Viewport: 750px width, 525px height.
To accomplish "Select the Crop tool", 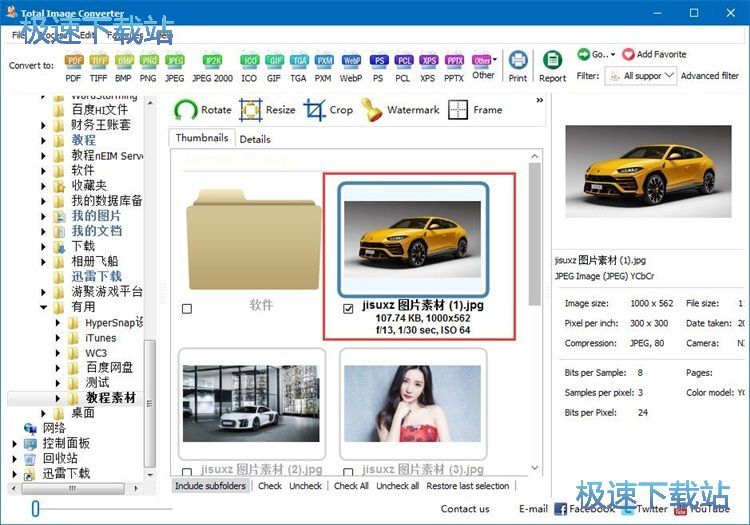I will coord(329,110).
